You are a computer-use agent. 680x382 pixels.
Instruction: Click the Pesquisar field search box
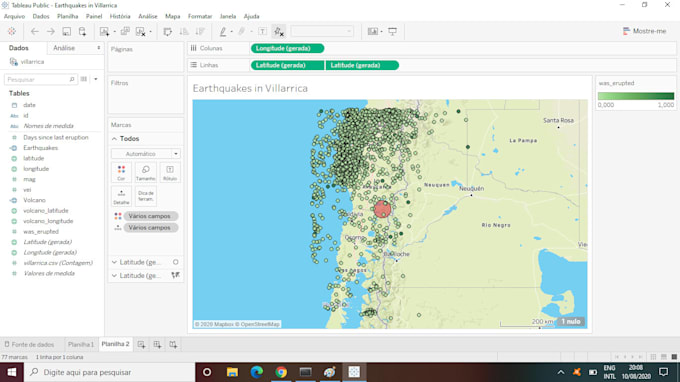40,79
